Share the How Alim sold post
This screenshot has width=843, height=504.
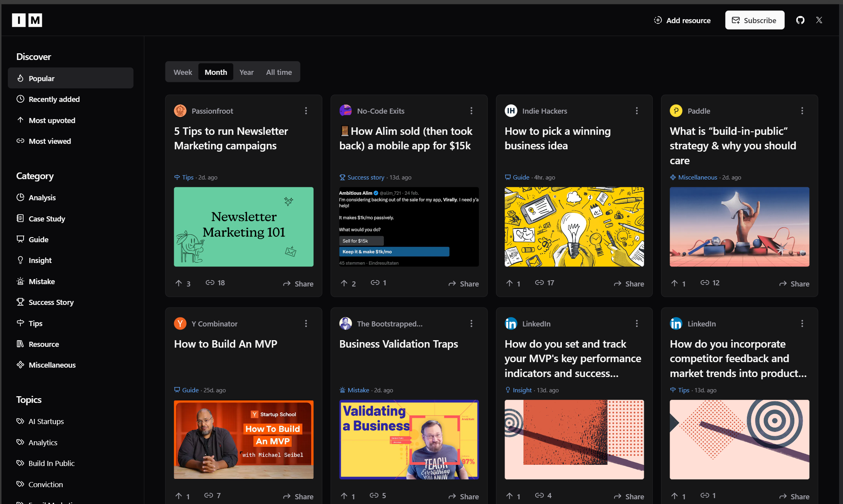pyautogui.click(x=463, y=283)
